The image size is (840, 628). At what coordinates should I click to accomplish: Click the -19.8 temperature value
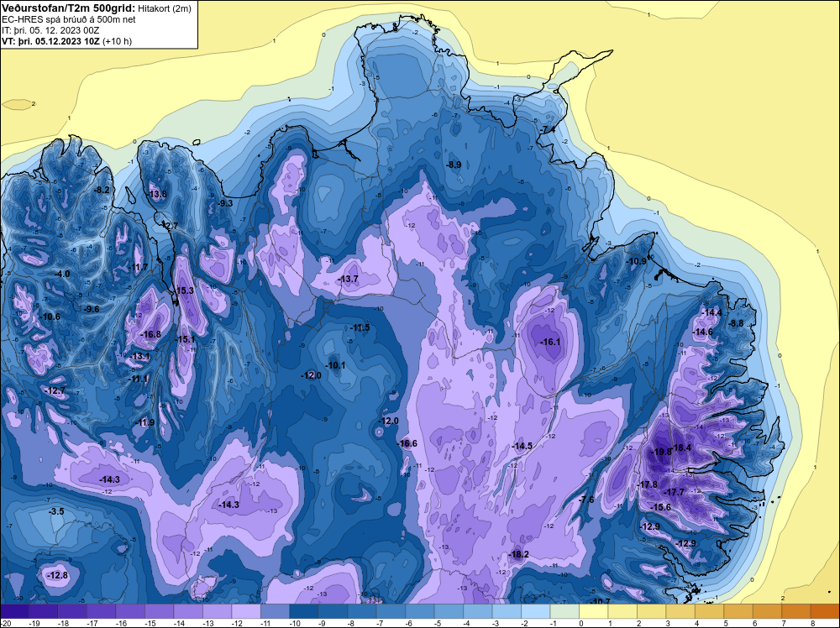(x=662, y=452)
